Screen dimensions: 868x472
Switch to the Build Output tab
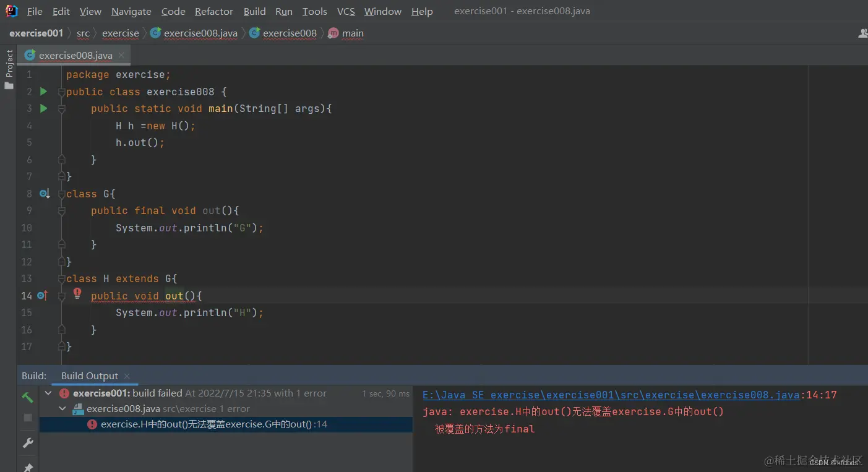click(x=89, y=375)
